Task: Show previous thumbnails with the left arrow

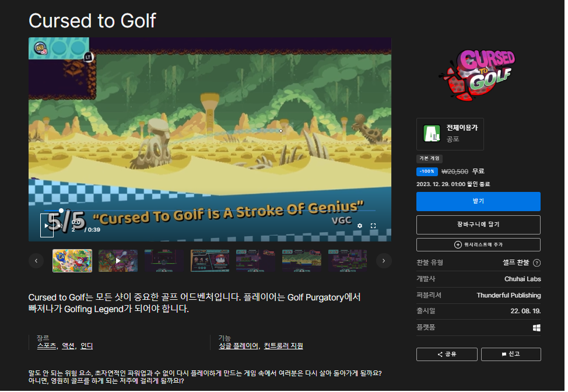Action: point(36,261)
